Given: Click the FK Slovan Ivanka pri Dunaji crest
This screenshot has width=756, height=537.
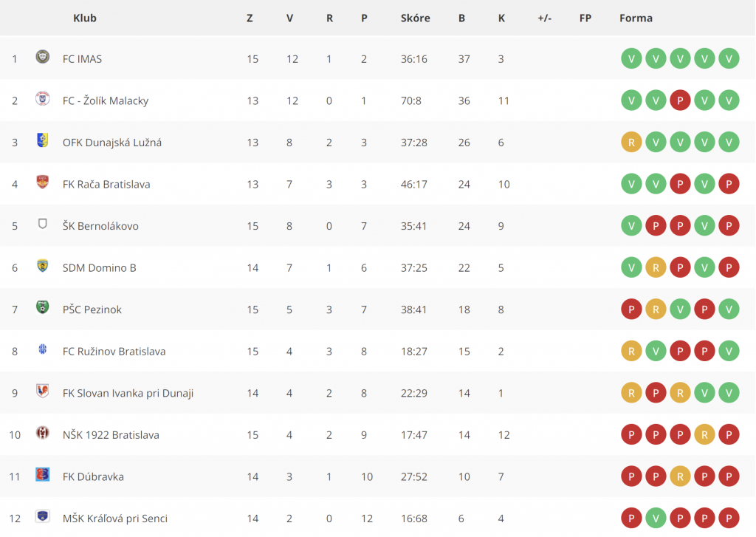Looking at the screenshot, I should coord(42,391).
